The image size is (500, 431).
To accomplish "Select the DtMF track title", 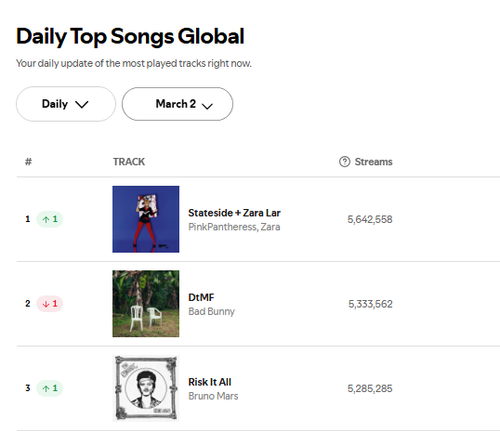I will (201, 297).
